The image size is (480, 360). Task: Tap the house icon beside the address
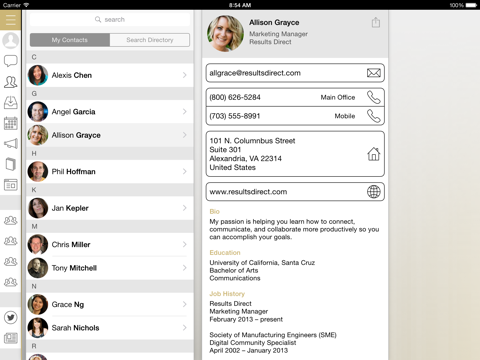click(x=374, y=154)
